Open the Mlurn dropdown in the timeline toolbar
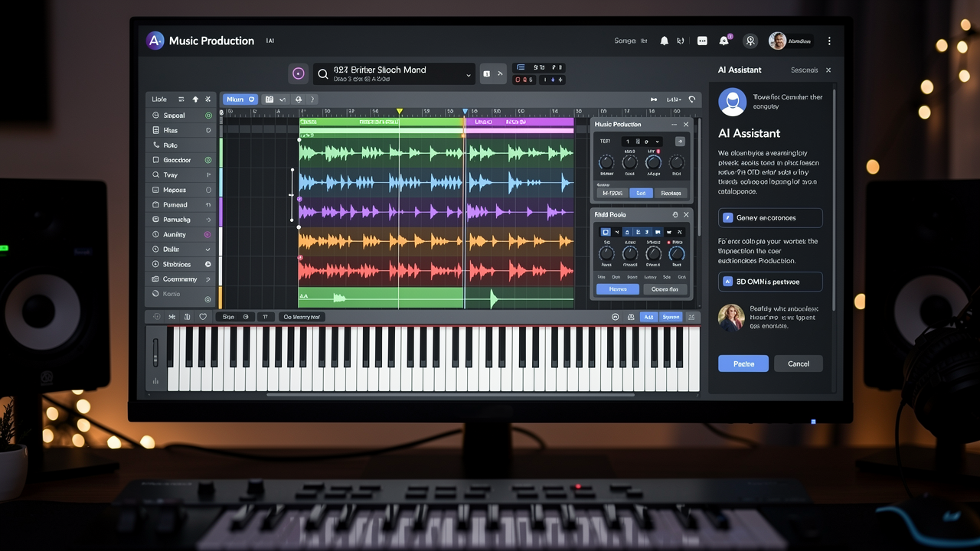Viewport: 980px width, 551px height. 240,99
